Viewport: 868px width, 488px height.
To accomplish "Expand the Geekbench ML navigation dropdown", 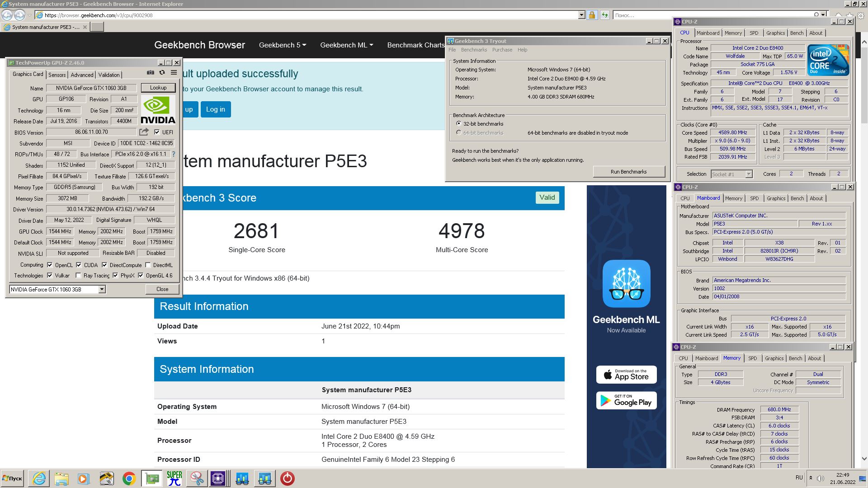I will [347, 45].
